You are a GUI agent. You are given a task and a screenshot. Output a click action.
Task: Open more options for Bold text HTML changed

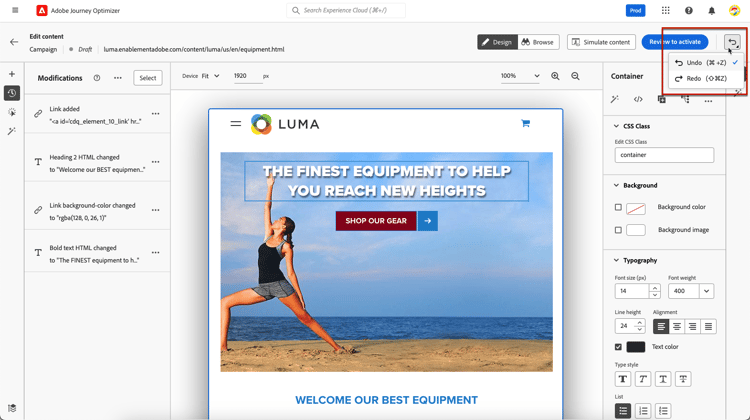(x=155, y=253)
